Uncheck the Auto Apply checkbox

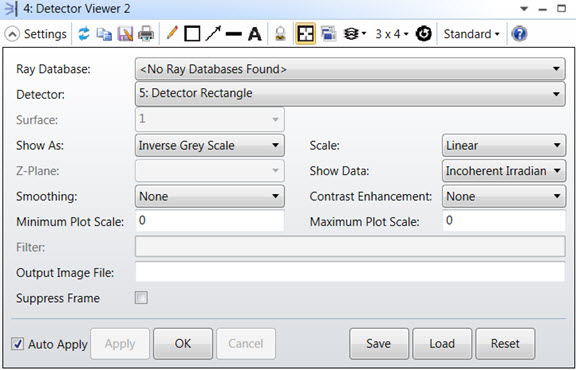(17, 344)
